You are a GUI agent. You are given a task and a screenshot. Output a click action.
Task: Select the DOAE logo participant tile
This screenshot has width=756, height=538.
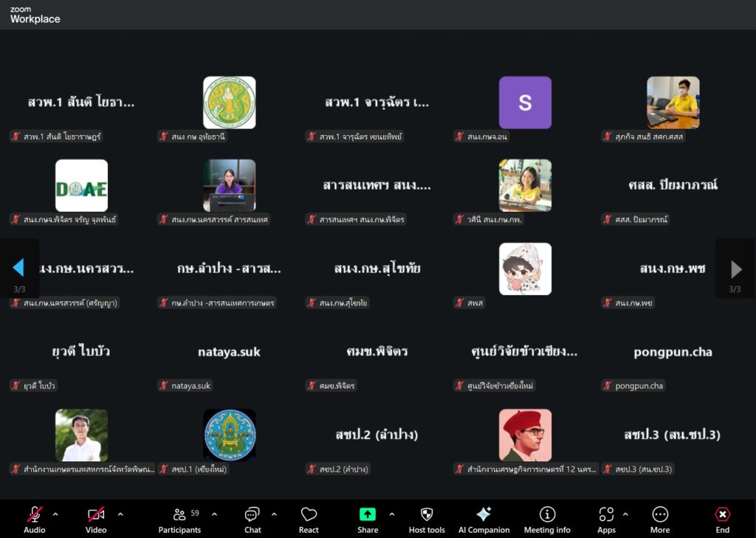click(x=81, y=186)
